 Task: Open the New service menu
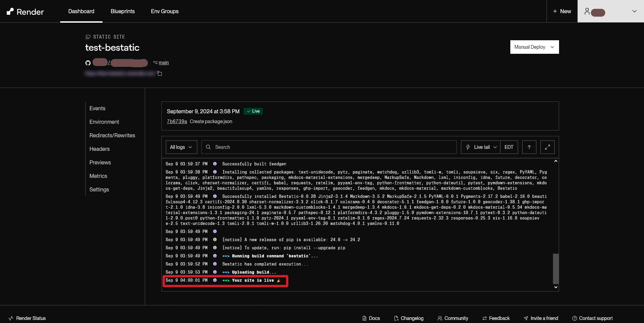point(562,11)
